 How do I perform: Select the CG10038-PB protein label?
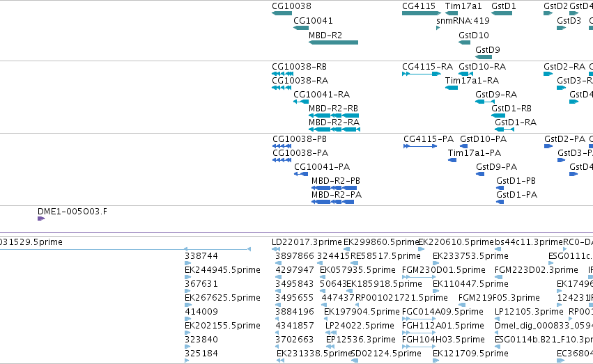coord(300,139)
